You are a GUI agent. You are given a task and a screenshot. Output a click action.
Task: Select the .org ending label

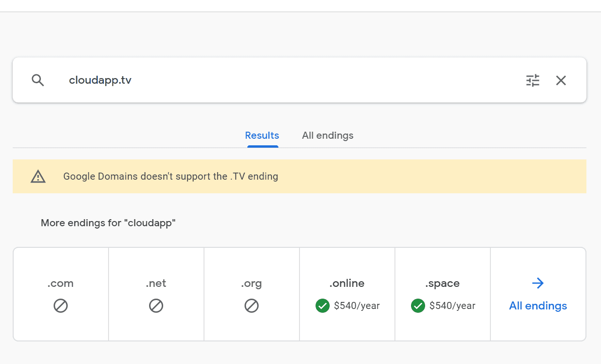[x=252, y=284]
